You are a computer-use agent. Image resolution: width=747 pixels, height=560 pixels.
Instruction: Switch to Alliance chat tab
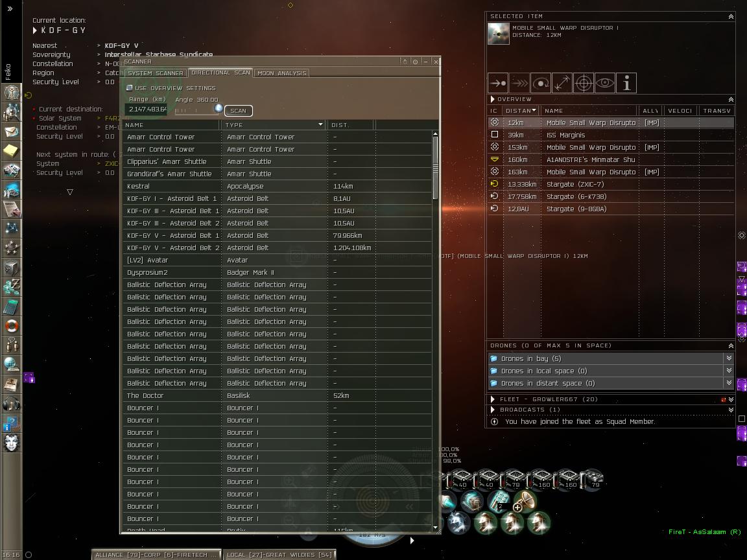click(x=156, y=555)
